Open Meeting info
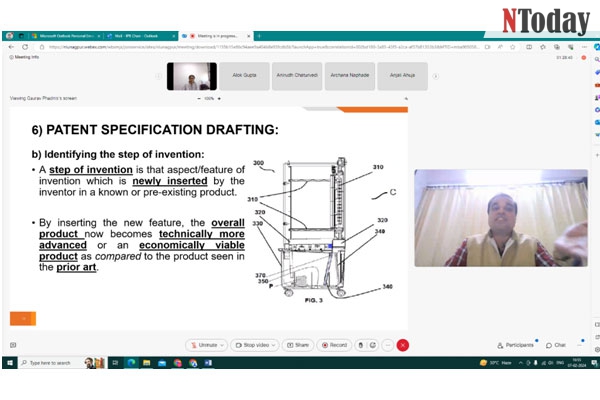Image resolution: width=600 pixels, height=400 pixels. coord(24,57)
